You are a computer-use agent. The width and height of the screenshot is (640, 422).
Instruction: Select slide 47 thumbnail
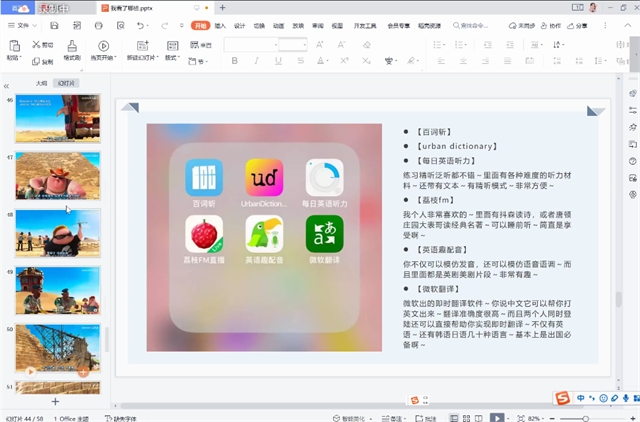click(58, 176)
